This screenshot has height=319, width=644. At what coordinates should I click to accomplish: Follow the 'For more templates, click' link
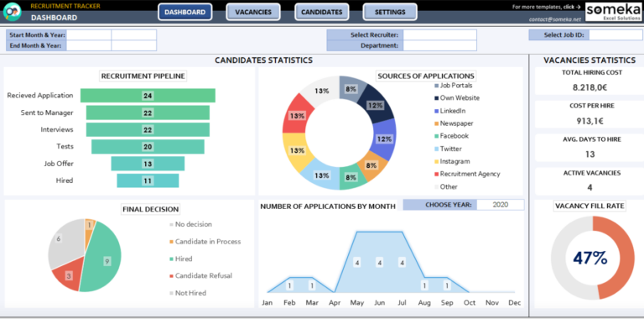[546, 7]
